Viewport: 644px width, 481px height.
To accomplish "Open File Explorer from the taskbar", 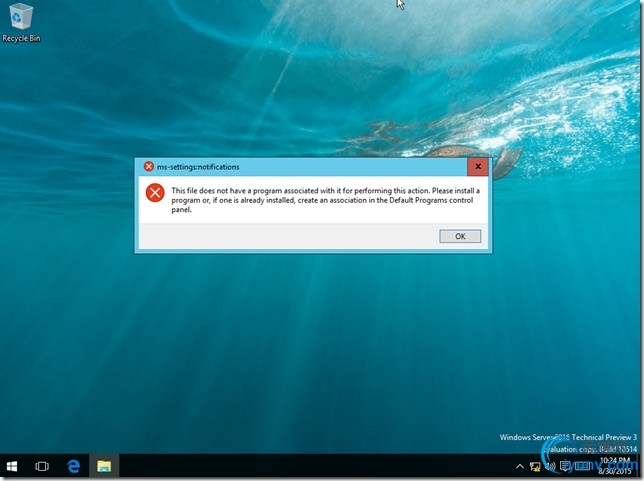I will coord(104,466).
